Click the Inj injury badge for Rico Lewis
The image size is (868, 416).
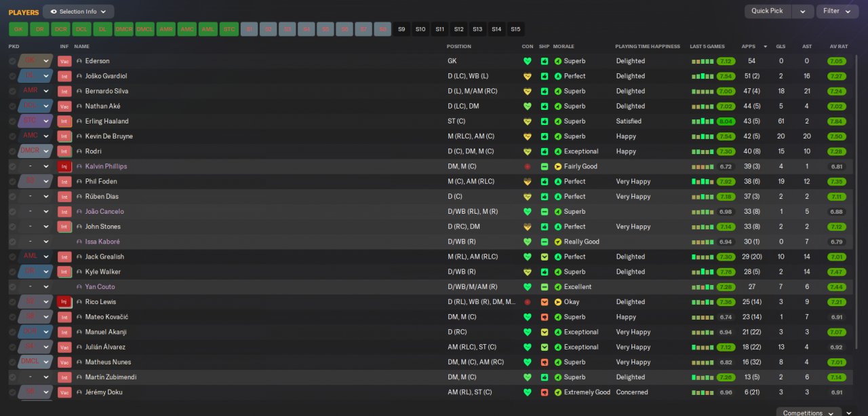point(64,302)
